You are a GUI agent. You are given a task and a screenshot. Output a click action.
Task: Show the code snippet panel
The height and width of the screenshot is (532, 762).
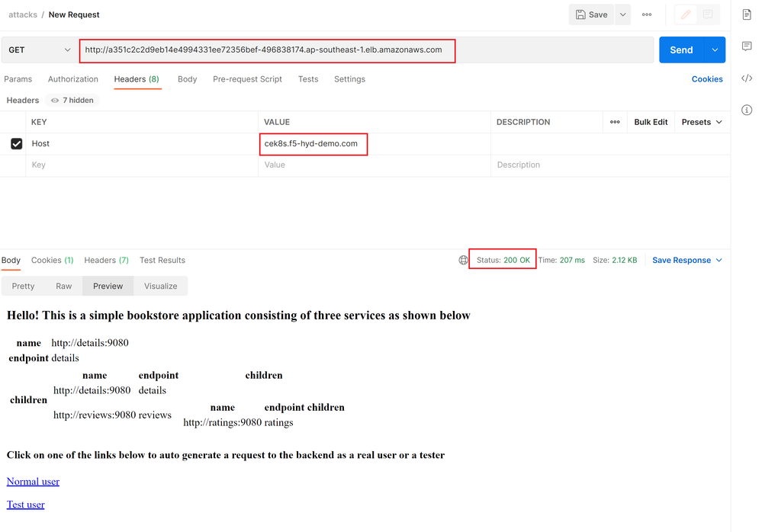(x=747, y=79)
